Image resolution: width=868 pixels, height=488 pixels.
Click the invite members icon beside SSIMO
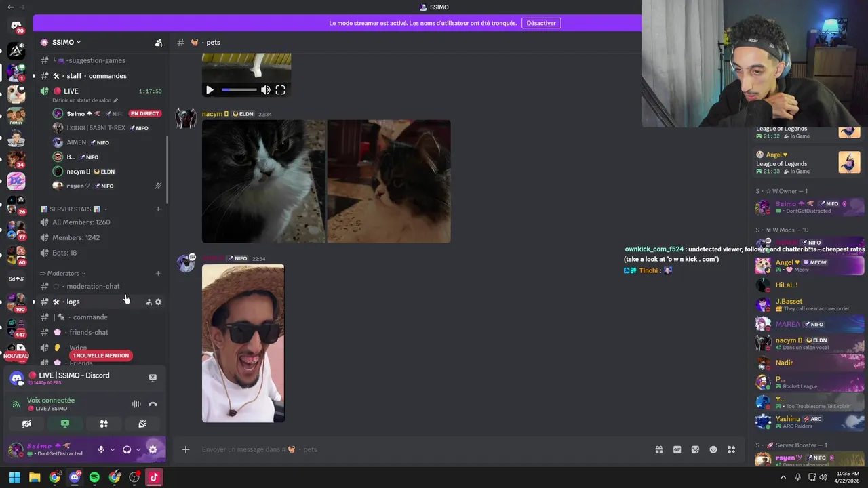(159, 42)
